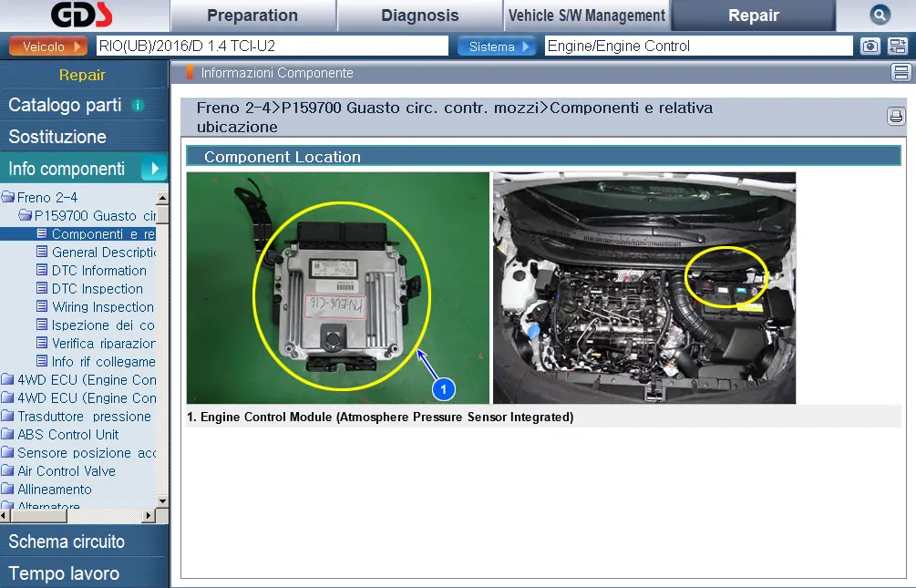Open Tempo lavoro section
Viewport: 916px width, 588px height.
(64, 573)
